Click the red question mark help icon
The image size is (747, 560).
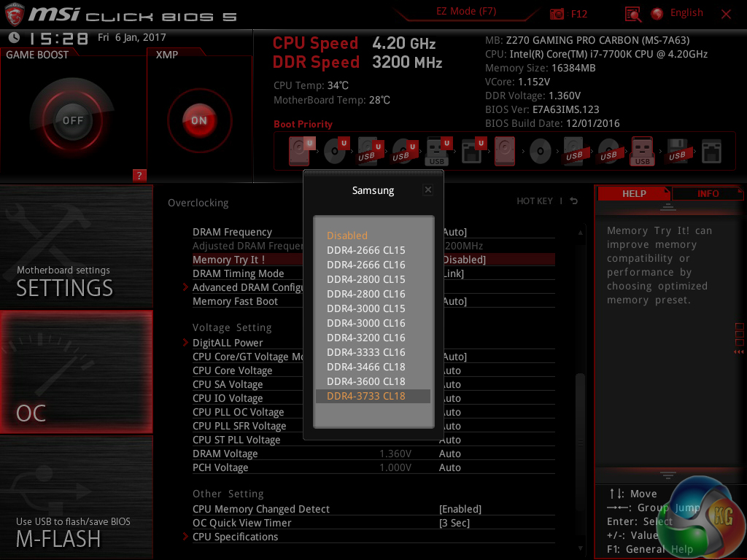[140, 175]
